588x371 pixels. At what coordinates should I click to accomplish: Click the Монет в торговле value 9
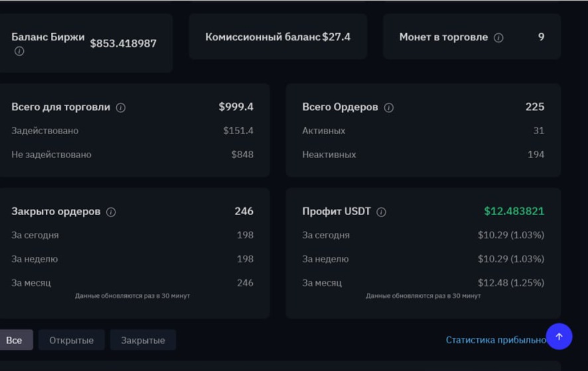point(541,37)
